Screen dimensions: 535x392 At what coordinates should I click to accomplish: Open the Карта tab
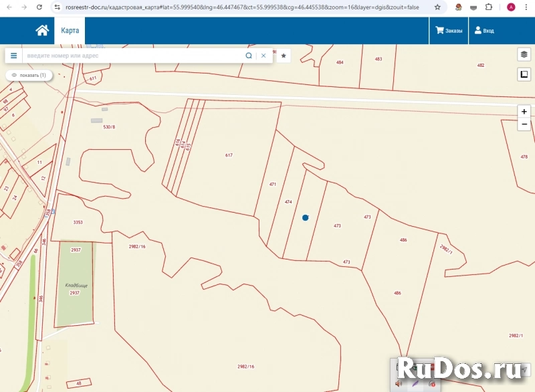70,31
